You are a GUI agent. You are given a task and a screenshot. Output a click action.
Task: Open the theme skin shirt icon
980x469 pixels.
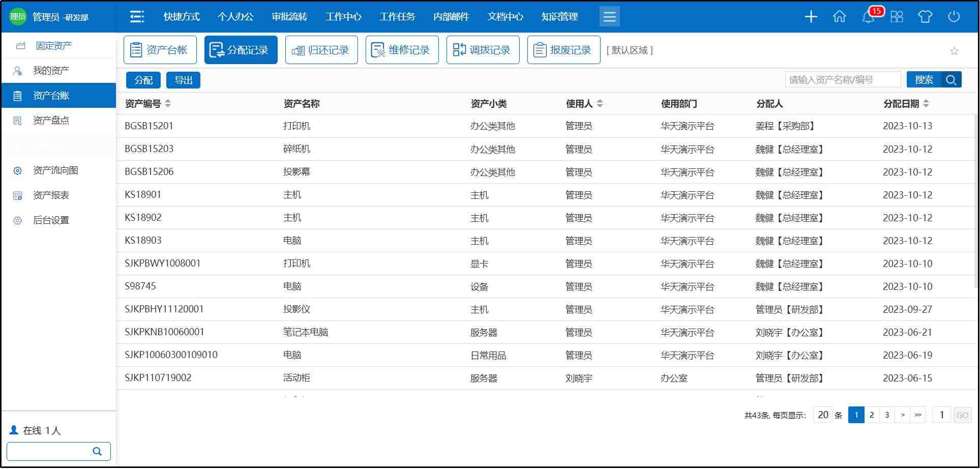925,17
